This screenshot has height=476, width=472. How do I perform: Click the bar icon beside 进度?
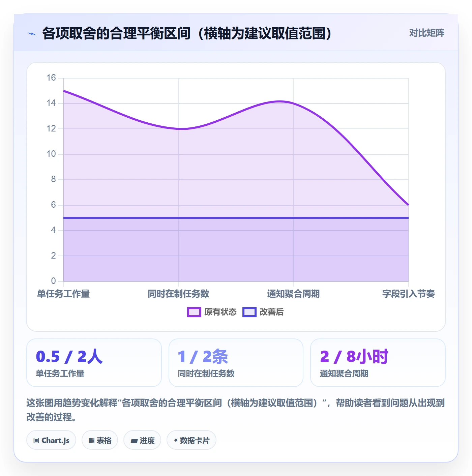click(x=134, y=441)
